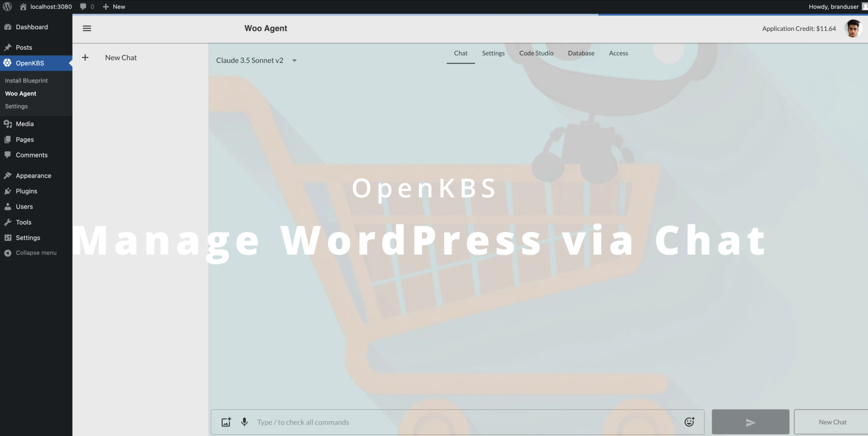Click localhost:3080 site name link

coord(51,6)
